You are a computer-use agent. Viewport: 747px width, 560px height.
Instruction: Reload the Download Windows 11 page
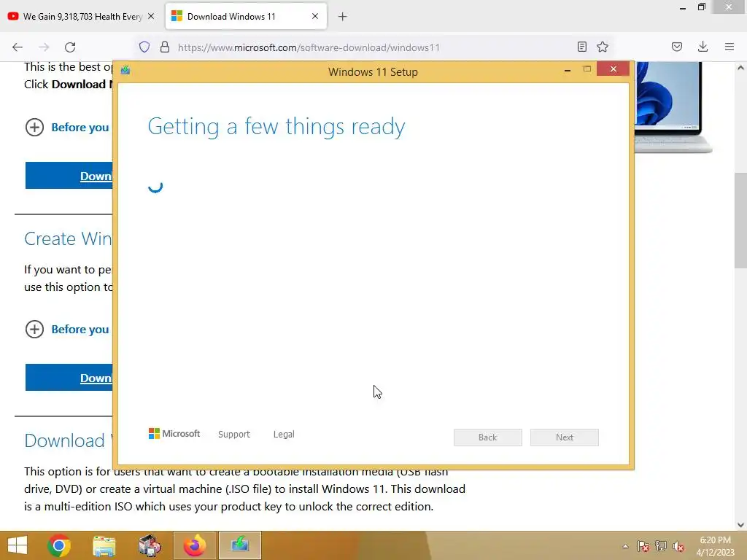pos(70,47)
